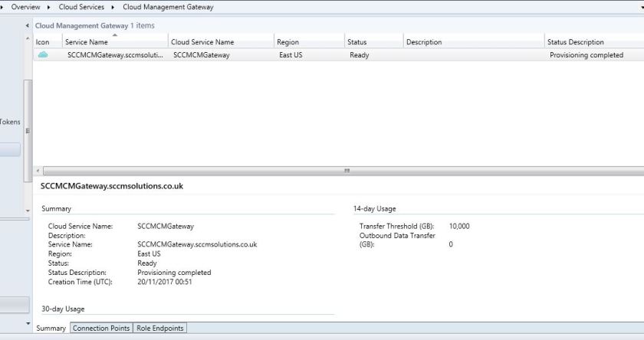
Task: Click the 14-day Usage section heading
Action: (375, 209)
